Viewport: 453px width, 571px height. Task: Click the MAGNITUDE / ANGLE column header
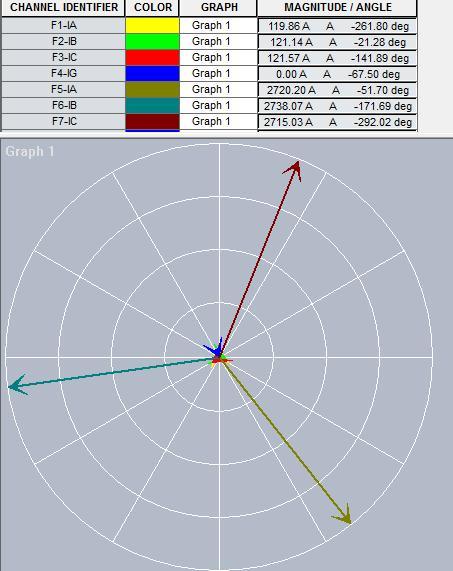click(337, 8)
